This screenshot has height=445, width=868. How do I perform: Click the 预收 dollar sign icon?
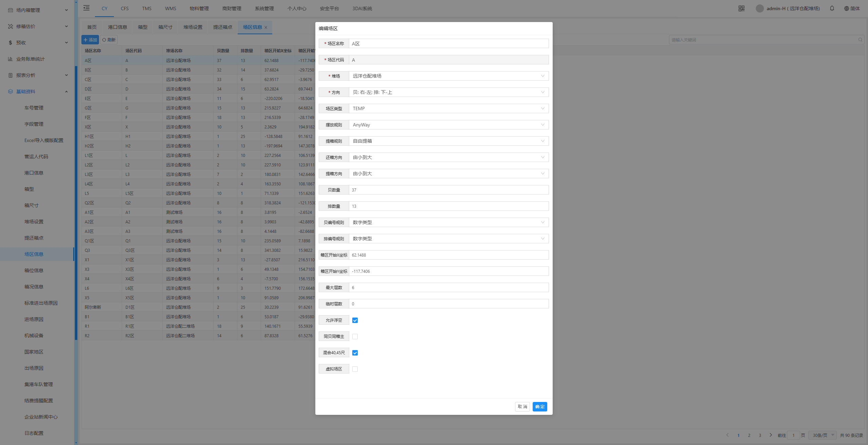[x=11, y=43]
